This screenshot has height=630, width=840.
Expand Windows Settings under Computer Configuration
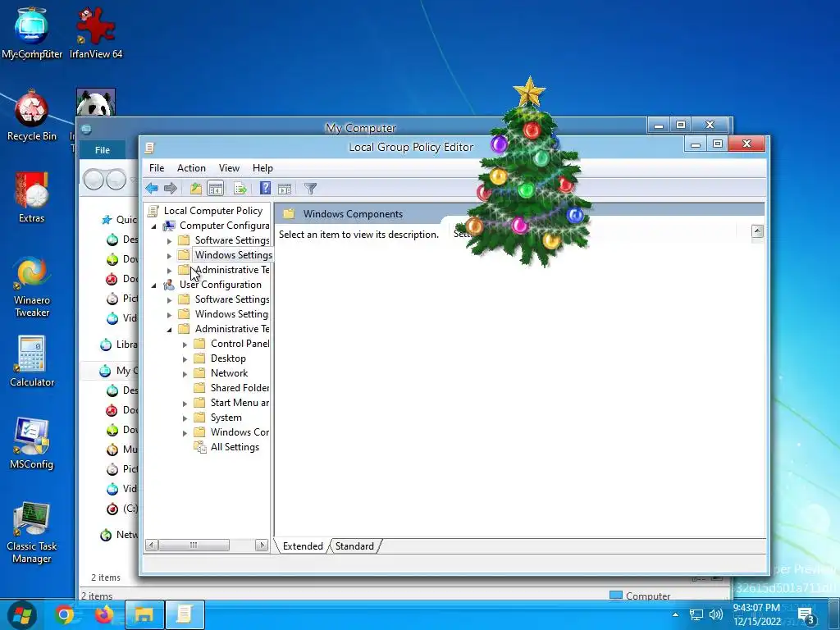169,256
